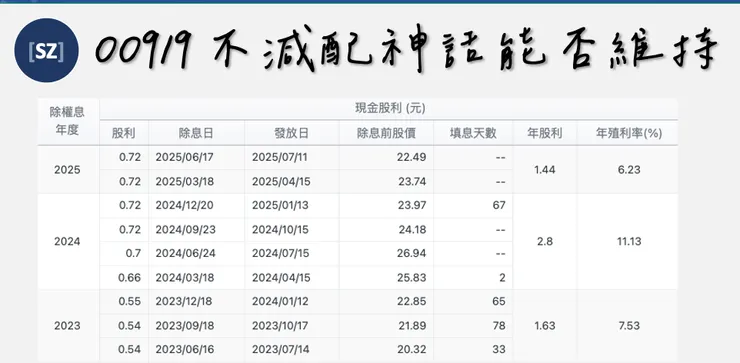
Task: Click the 年殖利率(%) column header
Action: (x=629, y=134)
